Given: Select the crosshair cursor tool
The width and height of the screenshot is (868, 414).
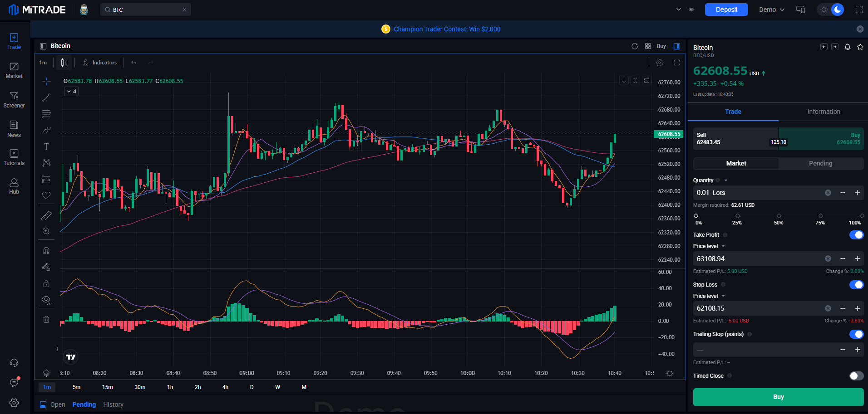Looking at the screenshot, I should click(x=46, y=82).
